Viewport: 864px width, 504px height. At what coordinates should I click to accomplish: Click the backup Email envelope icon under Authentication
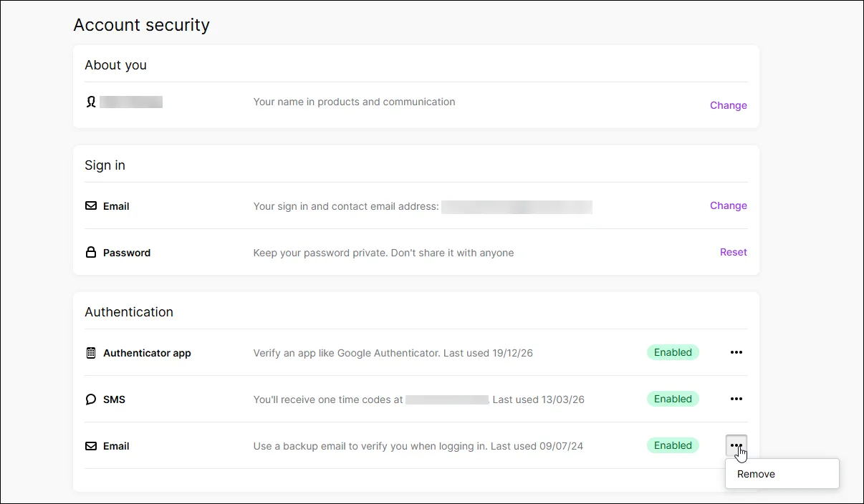[91, 445]
